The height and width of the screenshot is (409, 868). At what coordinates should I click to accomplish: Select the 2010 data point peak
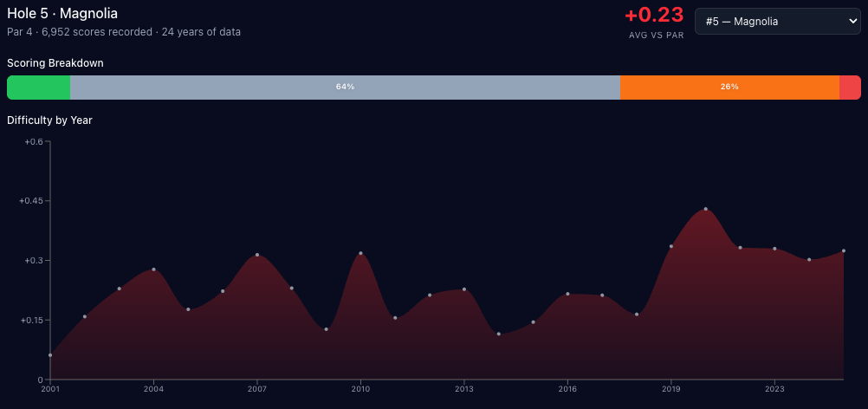point(360,253)
